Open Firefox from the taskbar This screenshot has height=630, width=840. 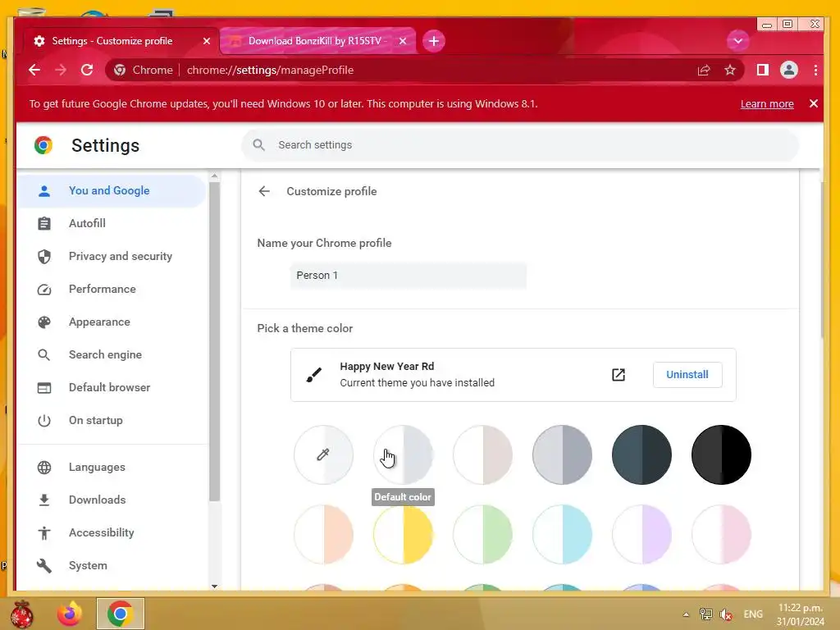[x=70, y=614]
